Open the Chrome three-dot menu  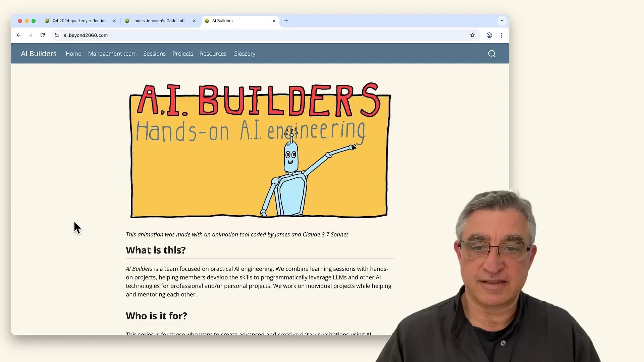501,35
